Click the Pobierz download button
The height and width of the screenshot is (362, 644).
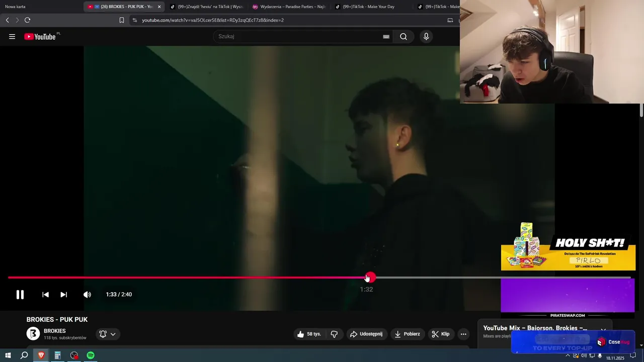click(x=407, y=334)
